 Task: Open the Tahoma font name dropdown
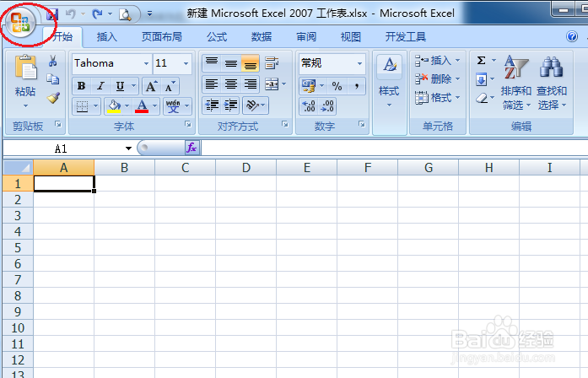click(146, 63)
